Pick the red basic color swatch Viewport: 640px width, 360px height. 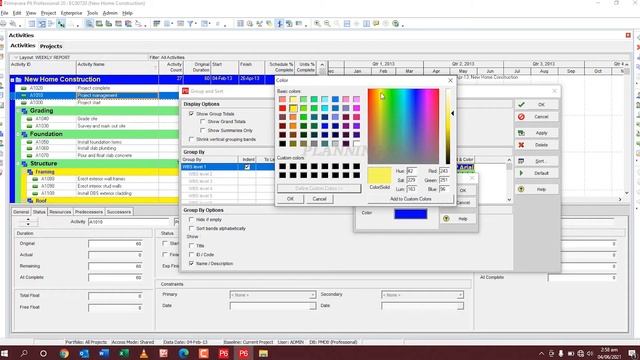point(282,108)
